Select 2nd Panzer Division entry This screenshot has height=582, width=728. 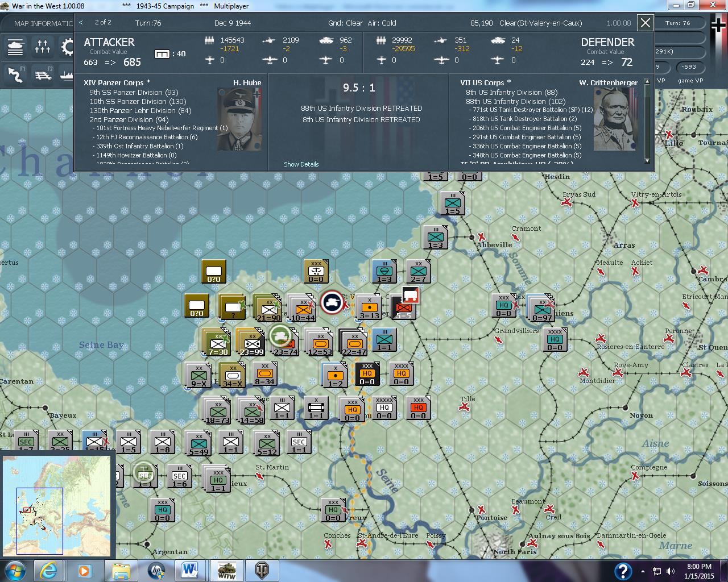point(129,119)
